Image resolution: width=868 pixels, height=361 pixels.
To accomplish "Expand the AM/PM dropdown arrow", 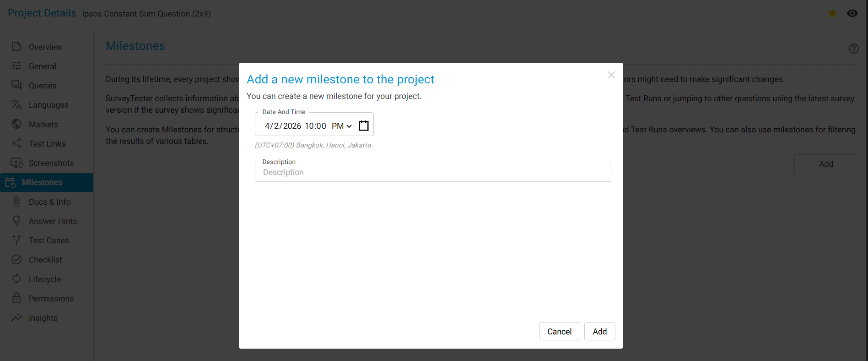I will click(x=349, y=126).
